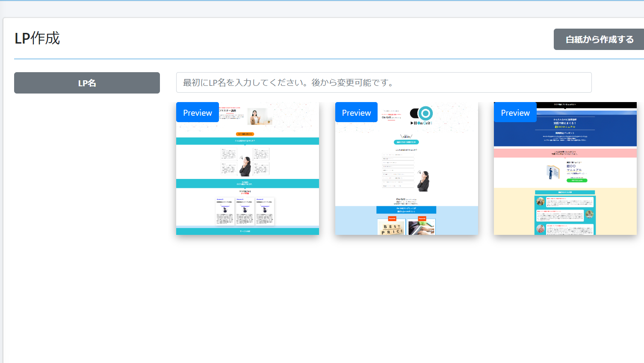Image resolution: width=644 pixels, height=363 pixels.
Task: Click thinking woman in On Grit template
Action: [423, 181]
